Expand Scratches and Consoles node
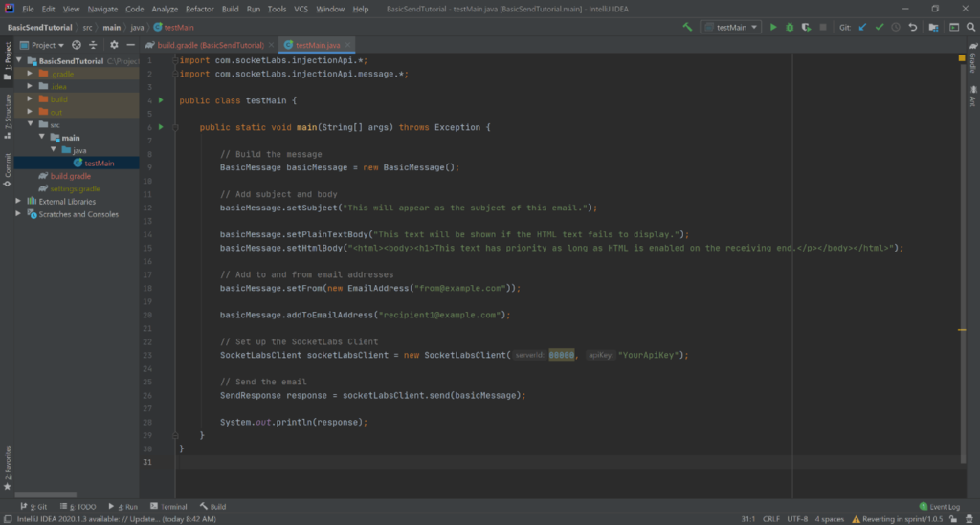 [18, 214]
